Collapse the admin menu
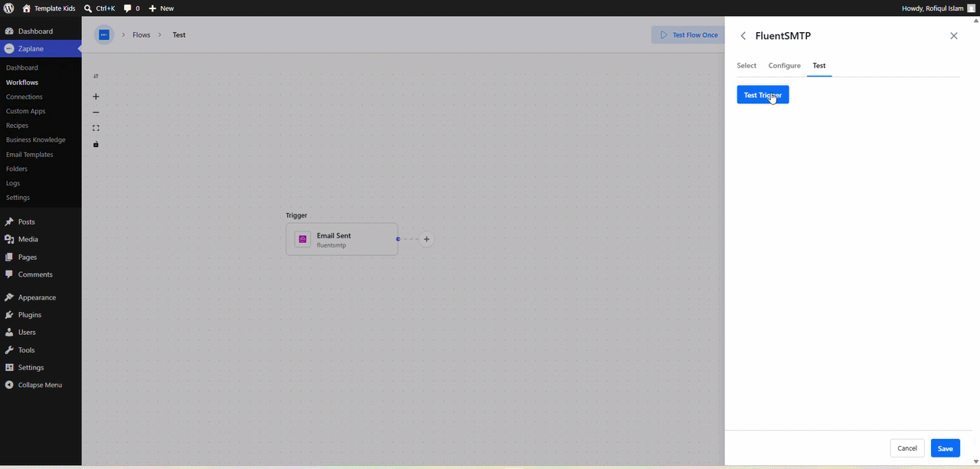The height and width of the screenshot is (469, 980). (33, 385)
